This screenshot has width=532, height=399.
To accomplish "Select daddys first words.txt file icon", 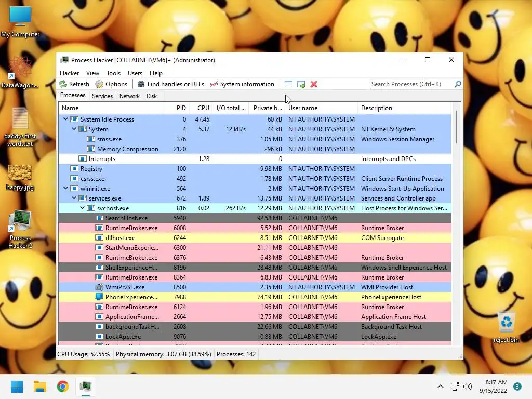I will tap(20, 127).
